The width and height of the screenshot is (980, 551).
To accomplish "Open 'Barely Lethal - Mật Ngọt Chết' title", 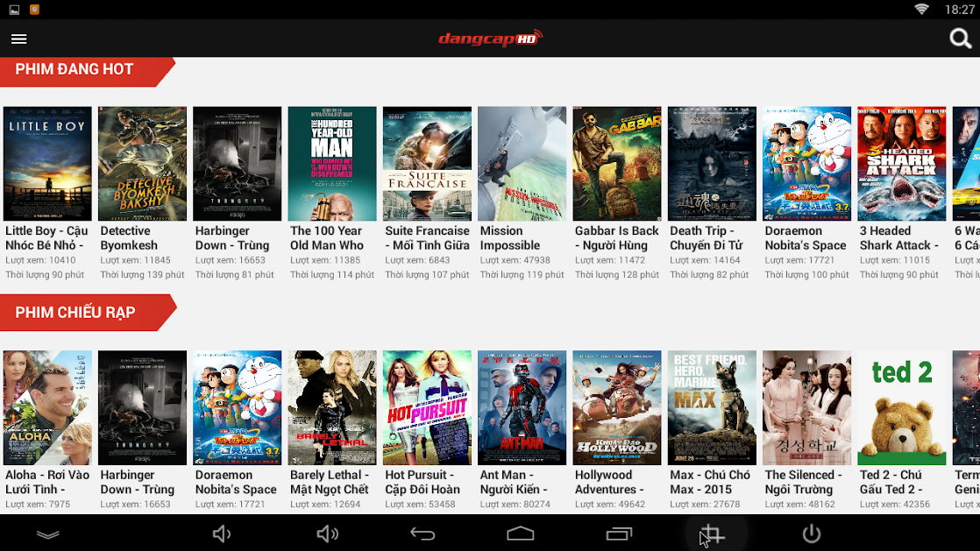I will [330, 483].
